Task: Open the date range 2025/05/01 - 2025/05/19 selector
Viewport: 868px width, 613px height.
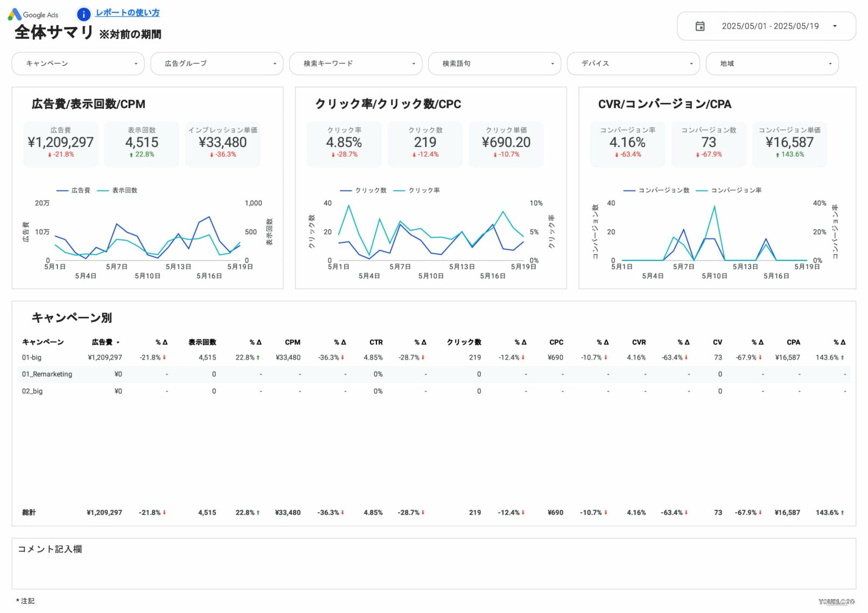Action: pyautogui.click(x=769, y=26)
